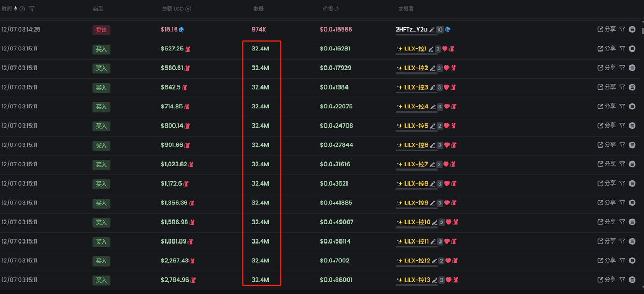Click the time column sort arrows
Screen dimensions: 644x294
point(16,9)
